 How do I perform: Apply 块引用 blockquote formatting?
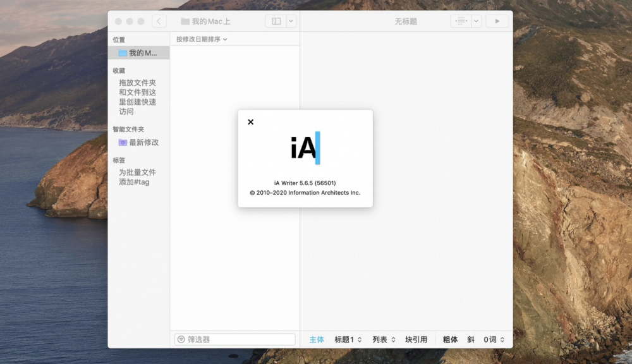[x=416, y=339]
